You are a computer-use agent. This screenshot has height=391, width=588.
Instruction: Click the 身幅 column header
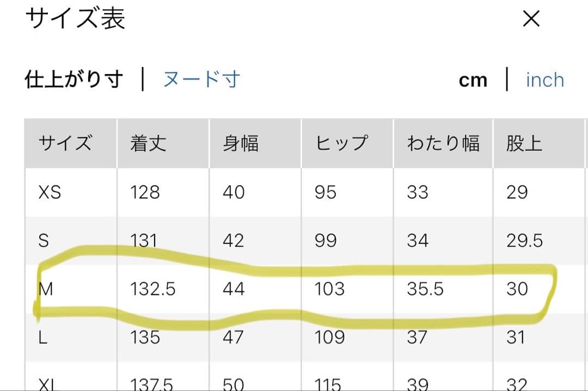pos(241,144)
